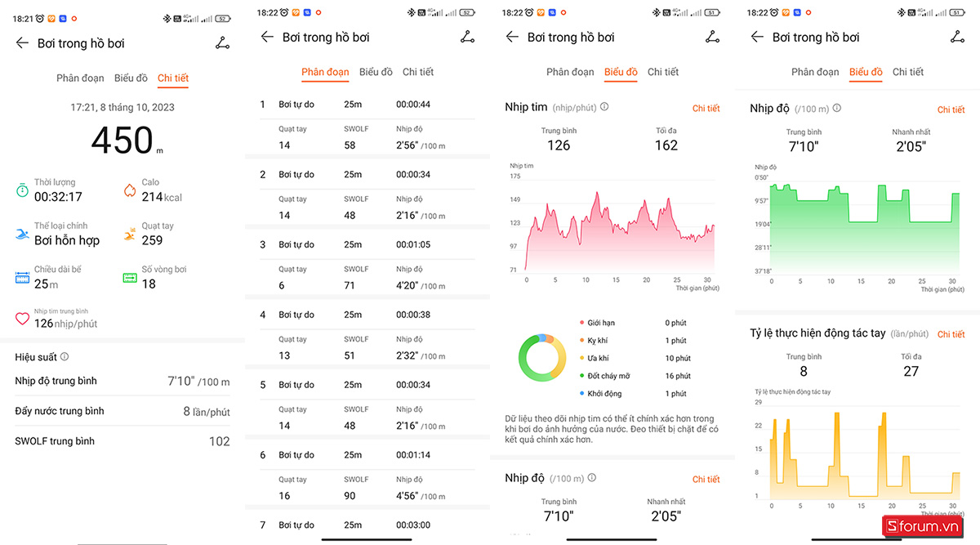980x545 pixels.
Task: Tap back arrow on the Nhịp tim chart screen
Action: [x=512, y=37]
